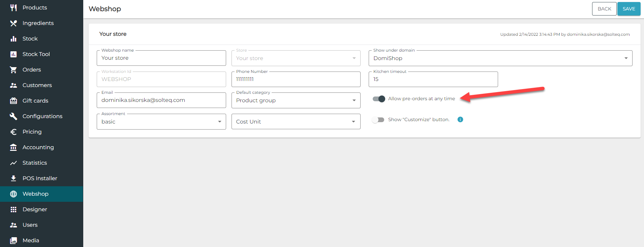Go to Statistics in the sidebar
644x247 pixels.
pyautogui.click(x=35, y=163)
